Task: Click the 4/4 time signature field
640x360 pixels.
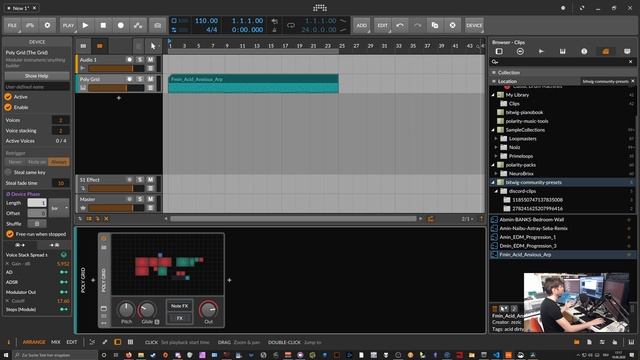Action: pyautogui.click(x=211, y=30)
